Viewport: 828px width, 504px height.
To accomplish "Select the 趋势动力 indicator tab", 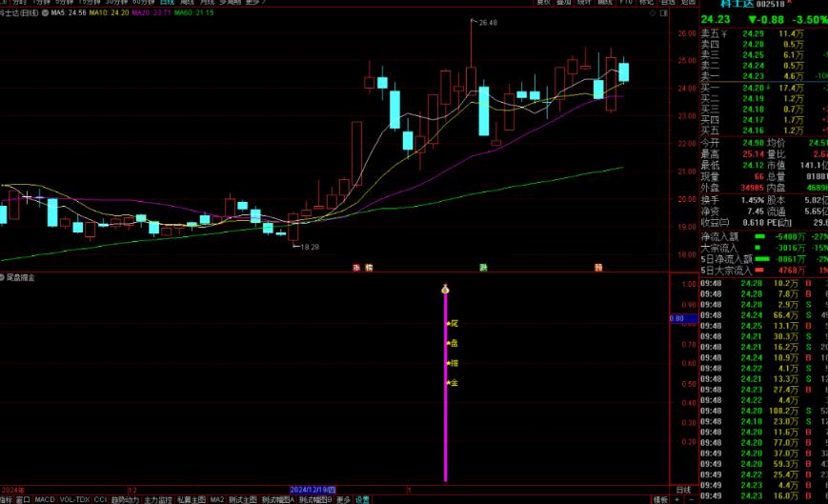I will point(125,499).
